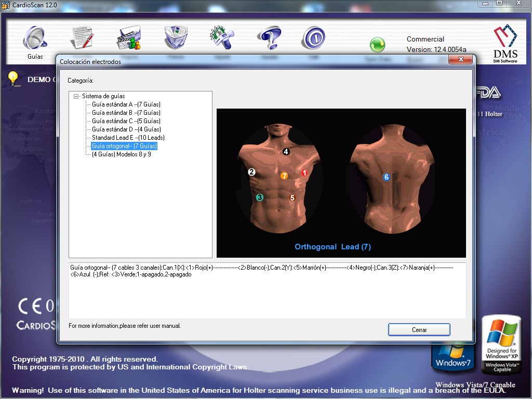Click the Version: 12.4.0054a text
This screenshot has width=532, height=399.
pyautogui.click(x=436, y=49)
